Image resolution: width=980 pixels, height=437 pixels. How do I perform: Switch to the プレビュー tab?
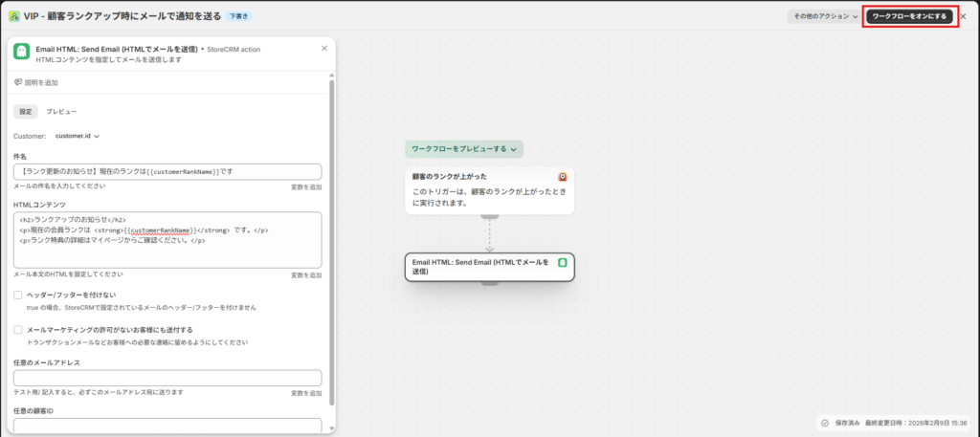pos(62,112)
